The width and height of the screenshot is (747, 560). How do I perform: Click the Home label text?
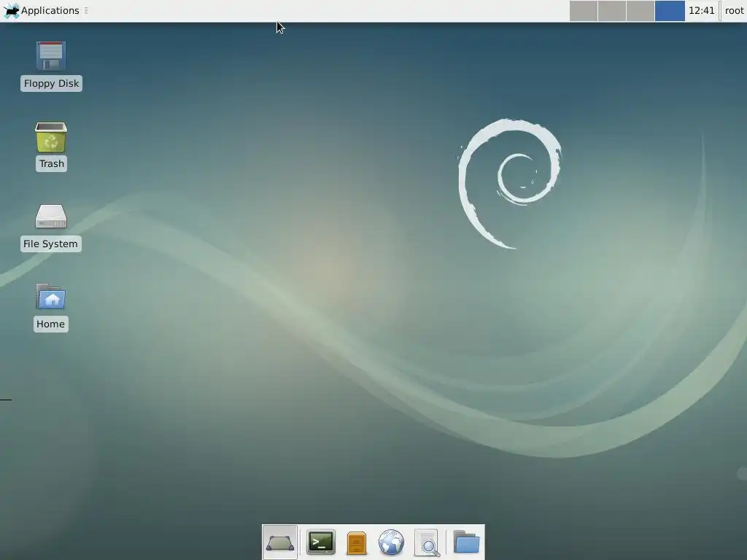[x=50, y=324]
